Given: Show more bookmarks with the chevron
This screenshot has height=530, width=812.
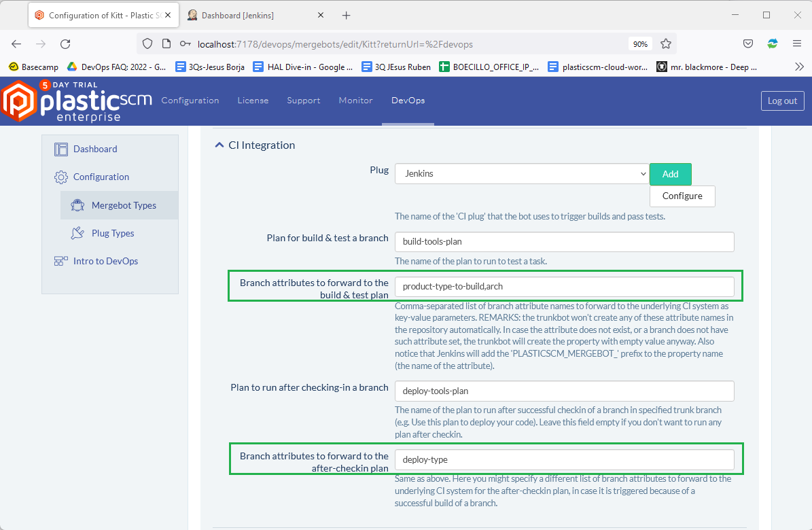Looking at the screenshot, I should click(x=799, y=67).
